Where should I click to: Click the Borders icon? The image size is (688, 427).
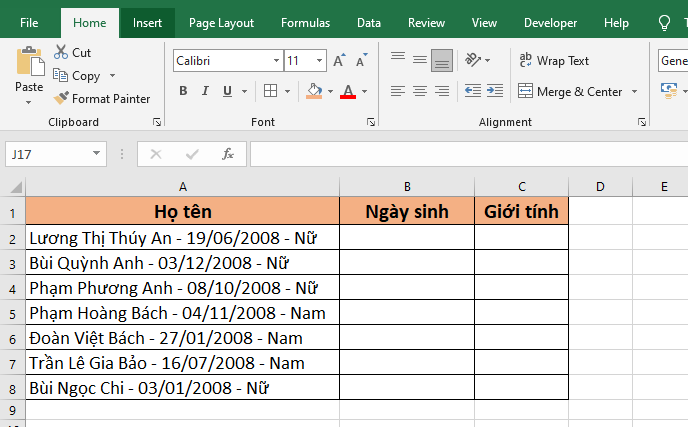click(x=270, y=91)
